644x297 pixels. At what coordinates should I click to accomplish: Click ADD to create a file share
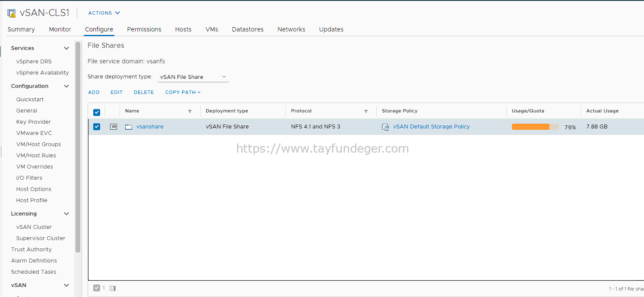[94, 92]
